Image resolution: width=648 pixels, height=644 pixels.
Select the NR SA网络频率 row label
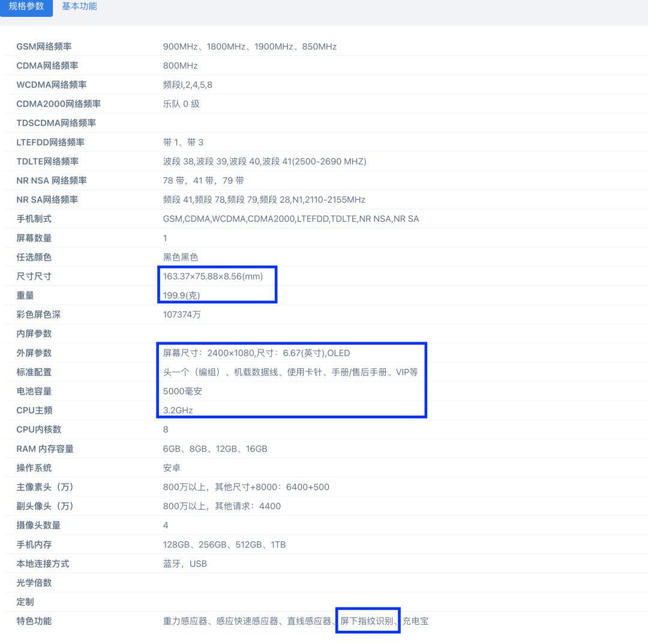tap(46, 200)
